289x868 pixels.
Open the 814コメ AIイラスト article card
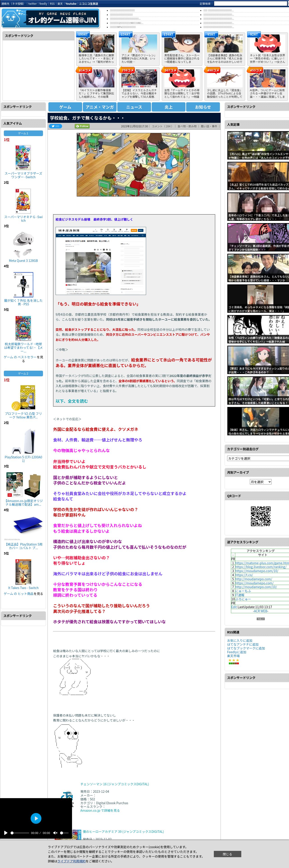96,84
